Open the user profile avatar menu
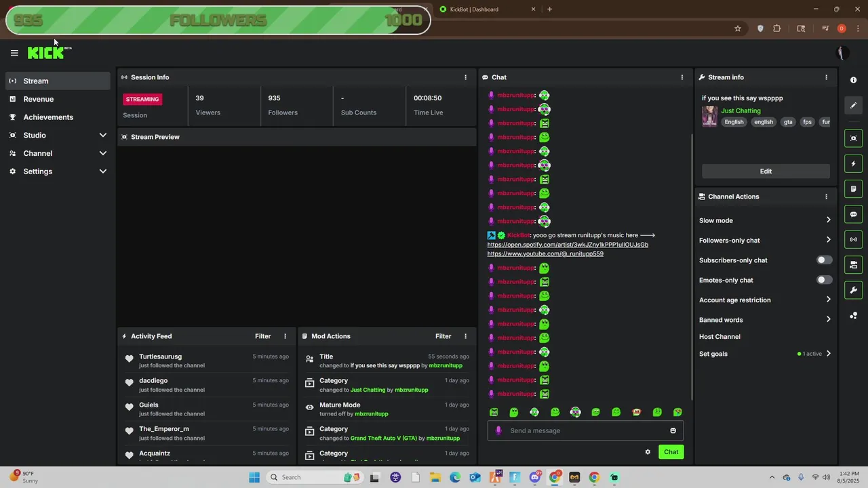This screenshot has height=488, width=868. click(842, 53)
